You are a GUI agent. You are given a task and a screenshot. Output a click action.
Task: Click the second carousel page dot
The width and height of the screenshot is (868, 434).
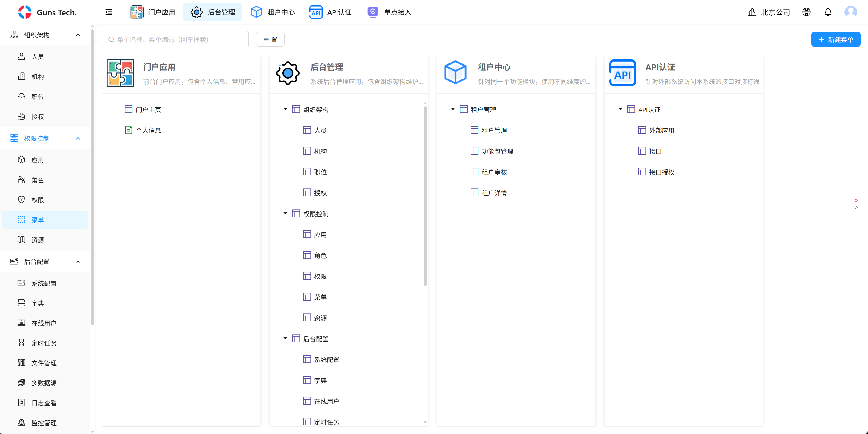click(856, 208)
